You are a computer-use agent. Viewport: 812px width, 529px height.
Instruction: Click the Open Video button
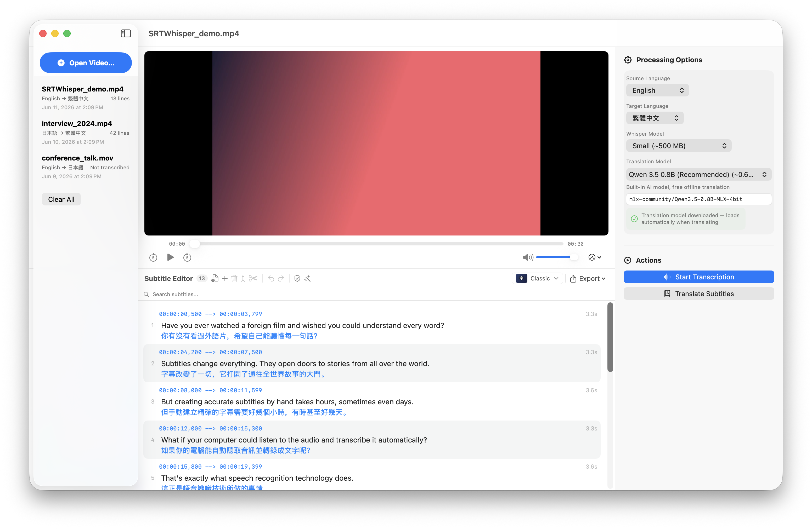[x=86, y=63]
